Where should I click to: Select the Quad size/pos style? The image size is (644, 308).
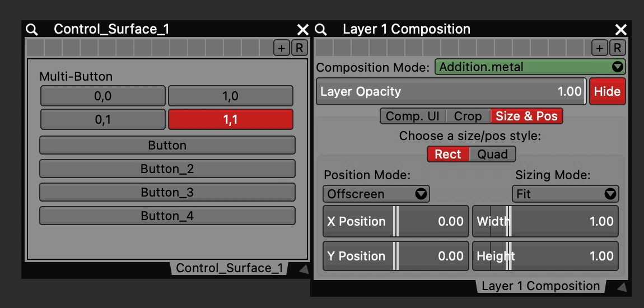pyautogui.click(x=492, y=154)
